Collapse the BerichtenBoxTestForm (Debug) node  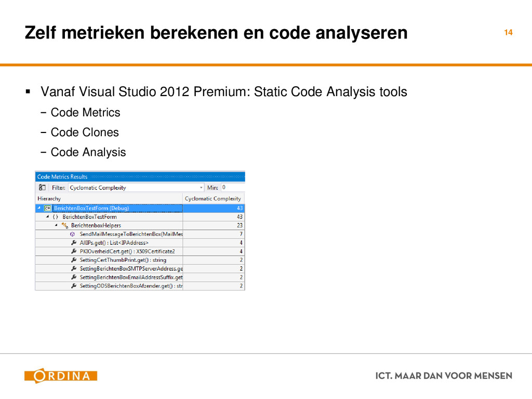(x=39, y=208)
